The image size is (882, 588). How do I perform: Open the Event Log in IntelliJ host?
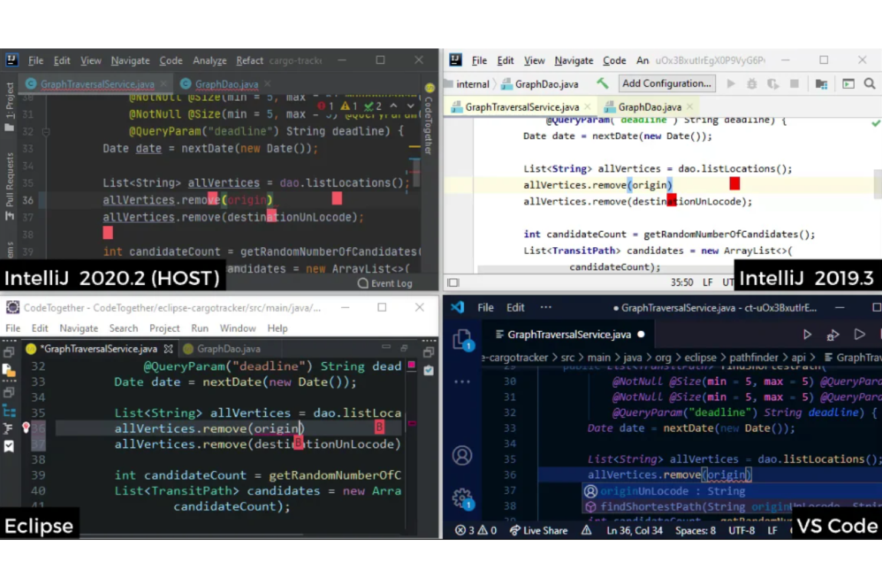[x=386, y=283]
